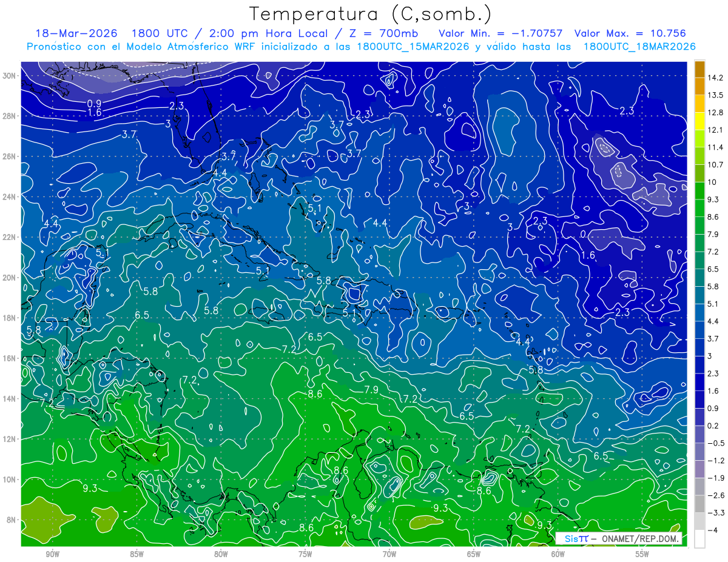Click the '-2.6' colorbar tick label
The height and width of the screenshot is (562, 728).
[715, 495]
